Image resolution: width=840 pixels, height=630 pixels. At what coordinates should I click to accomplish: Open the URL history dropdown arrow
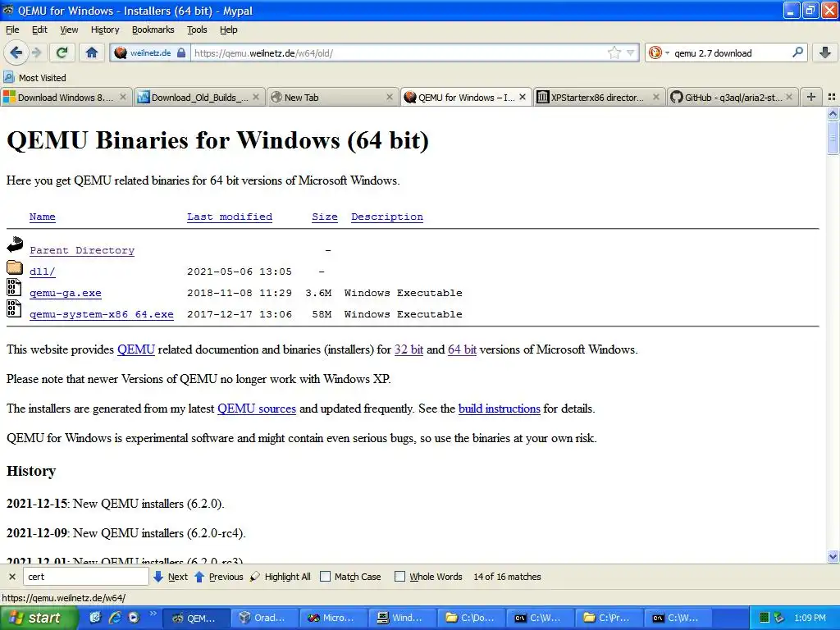631,52
